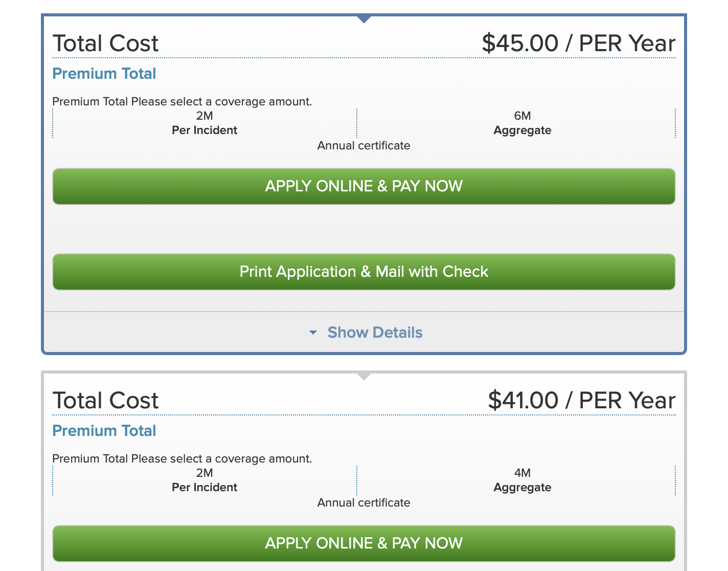This screenshot has height=571, width=728.
Task: Click the coverage amount prompt in the $45.00 plan
Action: click(x=182, y=101)
